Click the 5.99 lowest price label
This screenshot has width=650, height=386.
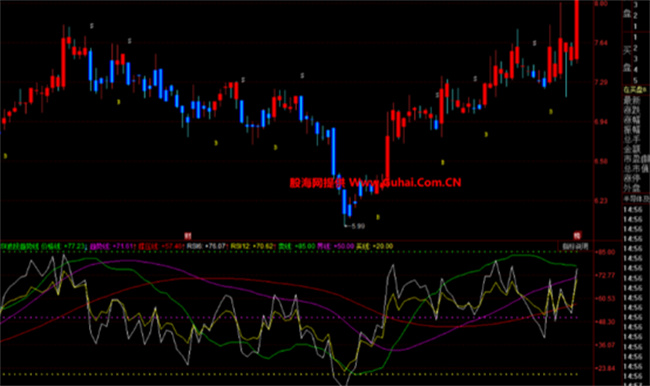[358, 226]
